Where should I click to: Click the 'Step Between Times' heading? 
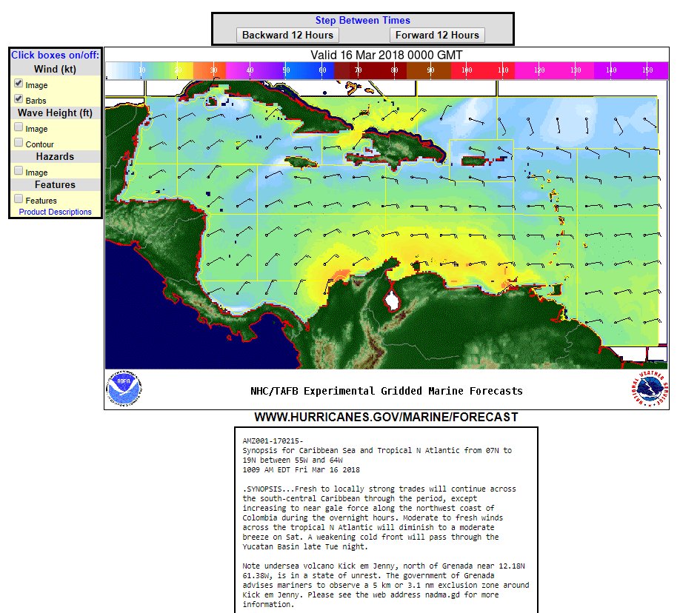click(362, 21)
